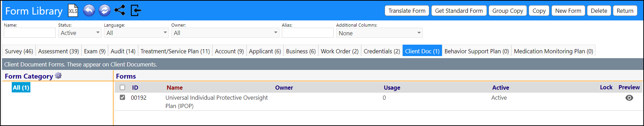Screen dimensions: 644x126
Task: Open the Language dropdown
Action: point(136,33)
